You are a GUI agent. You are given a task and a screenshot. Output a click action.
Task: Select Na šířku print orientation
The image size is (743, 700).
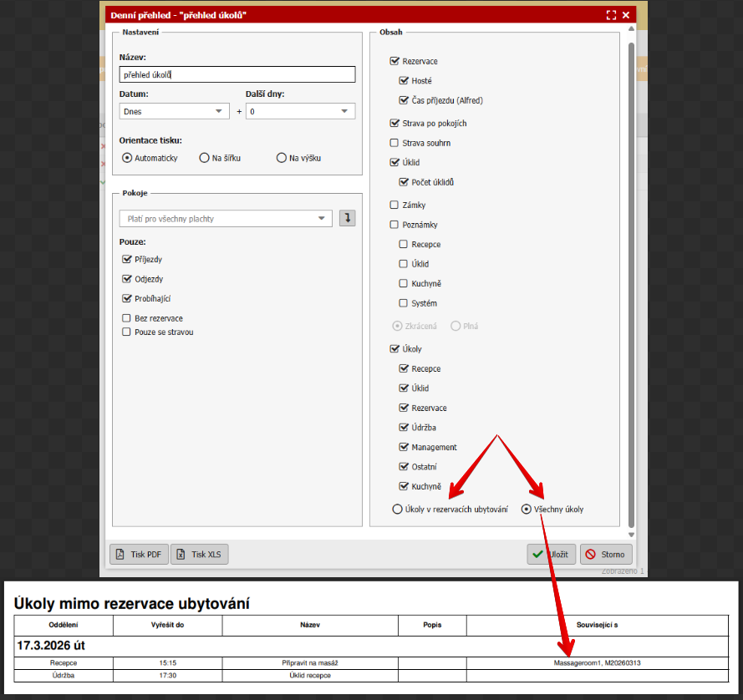point(204,158)
